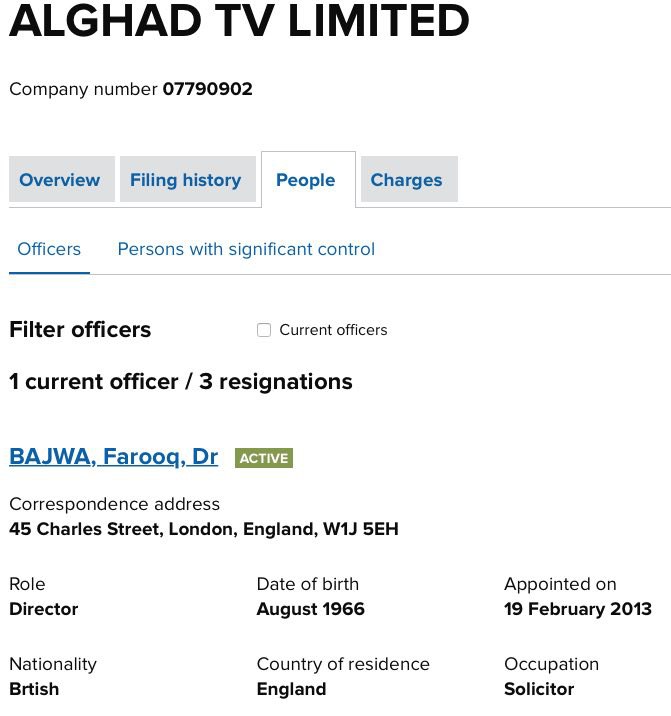Click the Director role value

pyautogui.click(x=43, y=609)
